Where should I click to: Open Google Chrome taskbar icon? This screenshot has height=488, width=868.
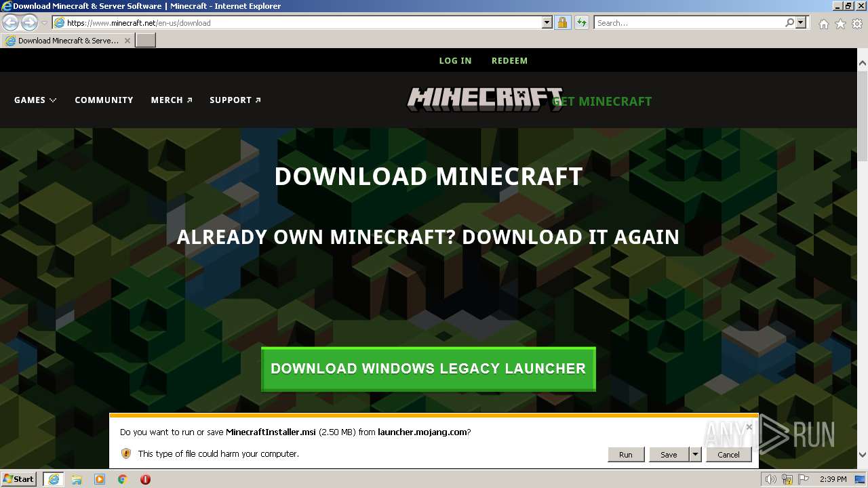(123, 479)
